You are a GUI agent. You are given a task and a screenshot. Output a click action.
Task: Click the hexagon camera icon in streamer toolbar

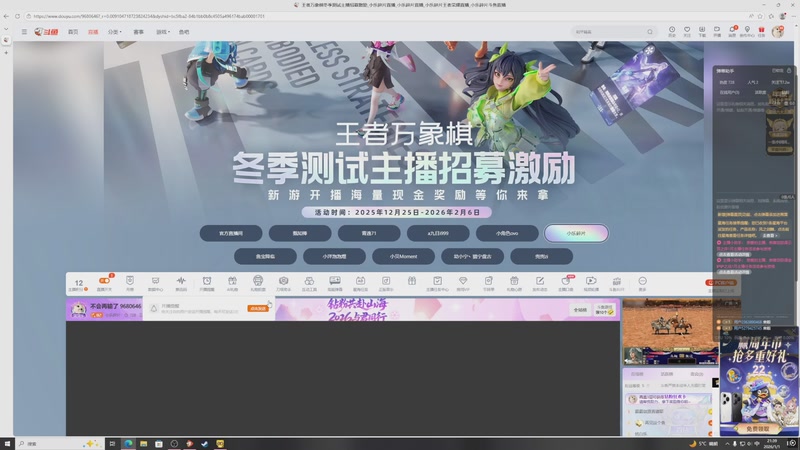(284, 281)
